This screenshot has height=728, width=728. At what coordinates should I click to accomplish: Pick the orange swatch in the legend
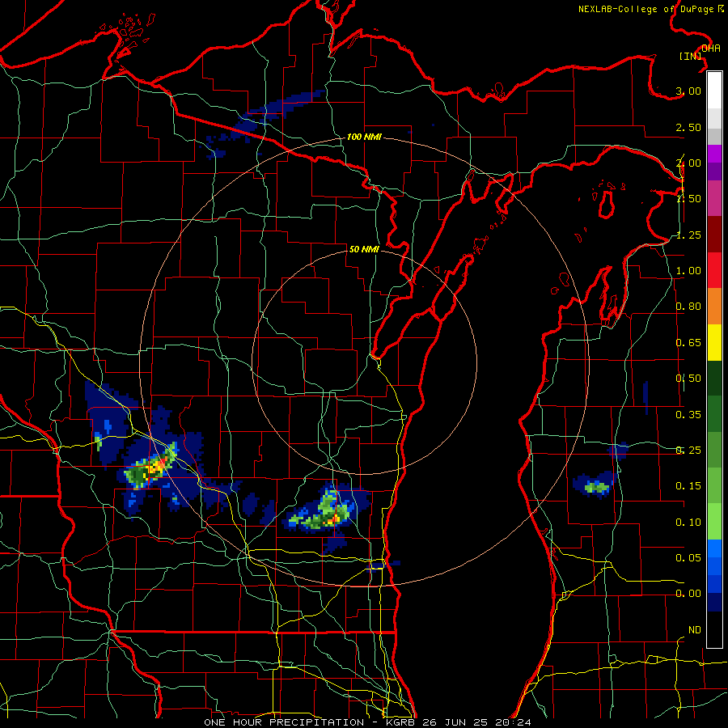click(714, 307)
